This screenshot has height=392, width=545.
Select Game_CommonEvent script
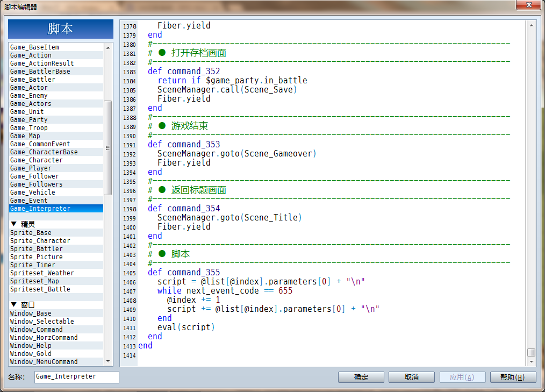[x=56, y=144]
